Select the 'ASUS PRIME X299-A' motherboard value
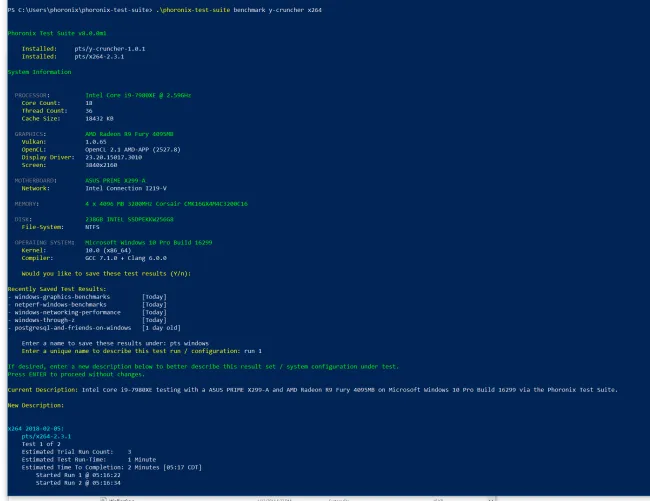 pyautogui.click(x=115, y=181)
